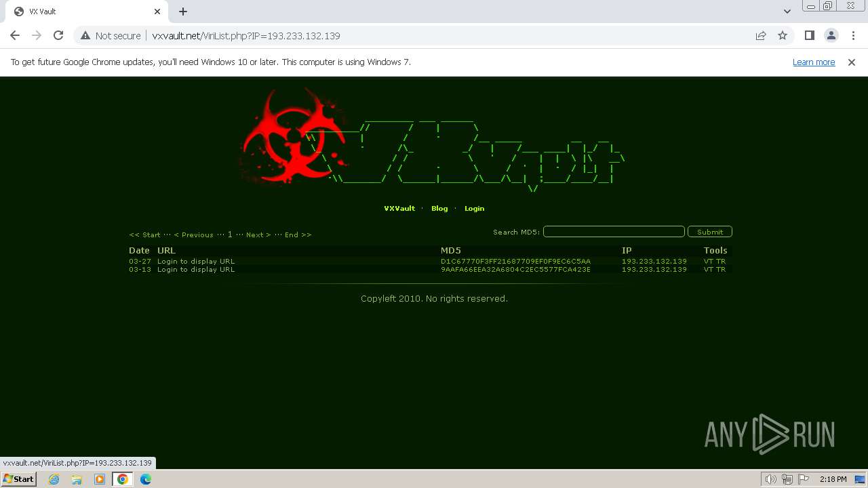
Task: Submit the MD5 search
Action: coord(710,232)
